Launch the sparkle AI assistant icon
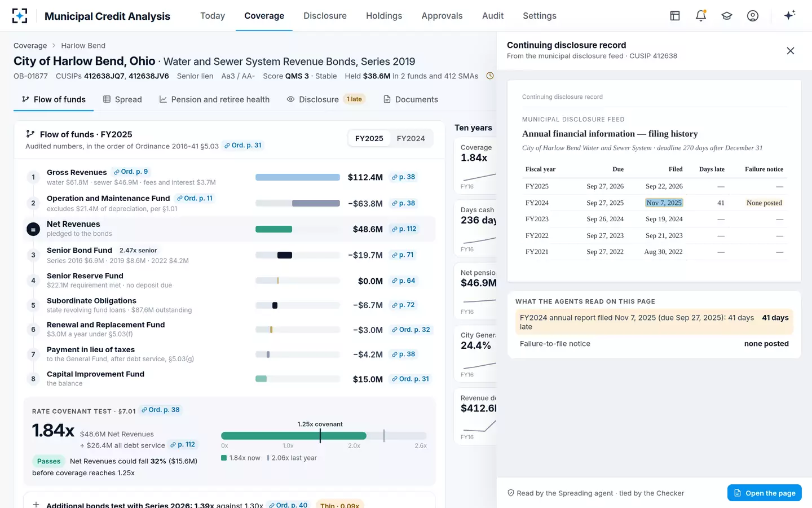 coord(789,15)
